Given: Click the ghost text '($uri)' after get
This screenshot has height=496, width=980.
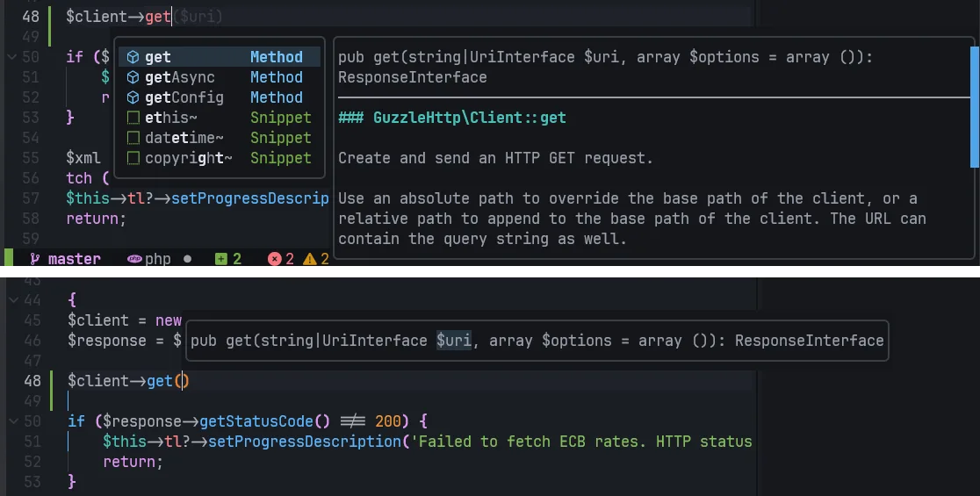Looking at the screenshot, I should (x=198, y=17).
